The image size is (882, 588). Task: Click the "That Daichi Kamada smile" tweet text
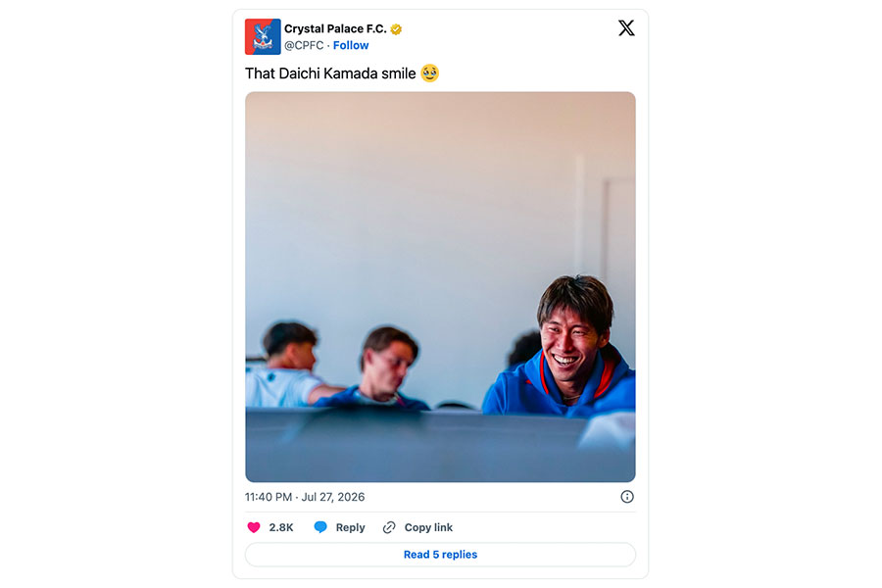click(x=331, y=73)
